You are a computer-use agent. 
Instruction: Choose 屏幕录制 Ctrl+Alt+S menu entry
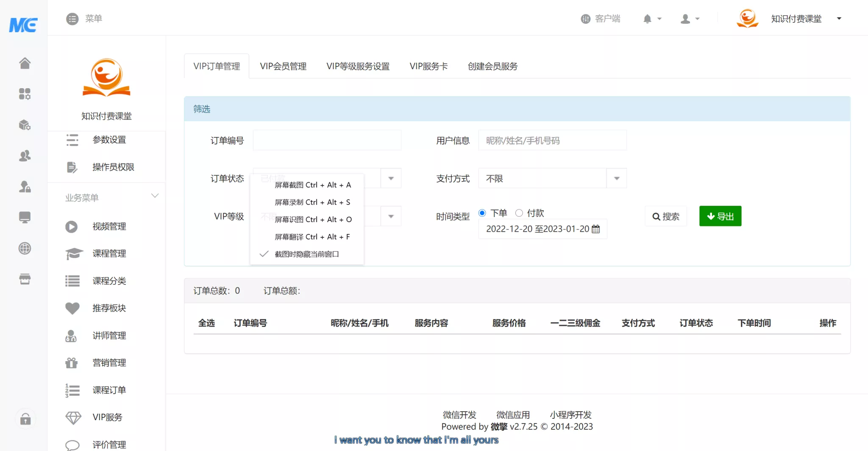[x=307, y=202]
